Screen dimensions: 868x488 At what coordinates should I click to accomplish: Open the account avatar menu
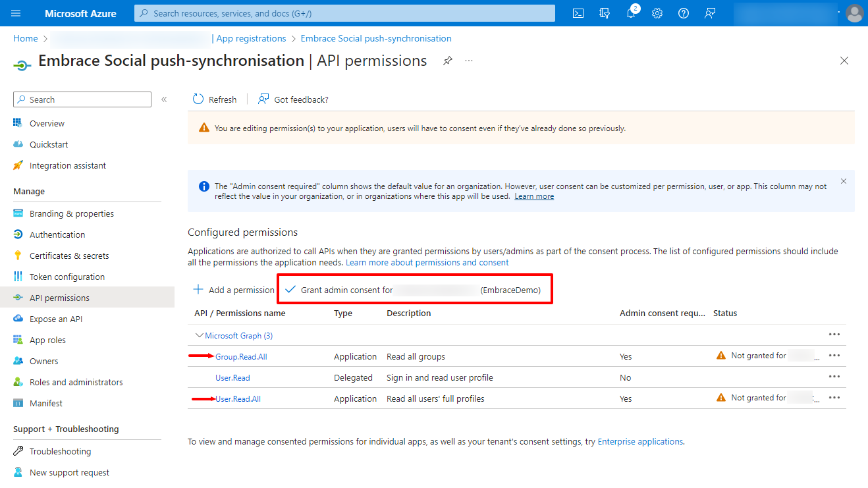pos(854,13)
